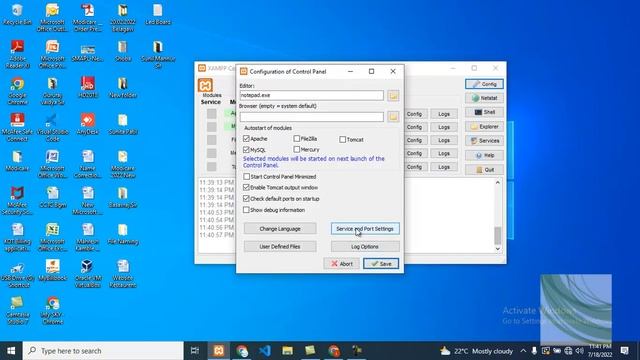Click Abort to cancel configuration

(x=342, y=264)
